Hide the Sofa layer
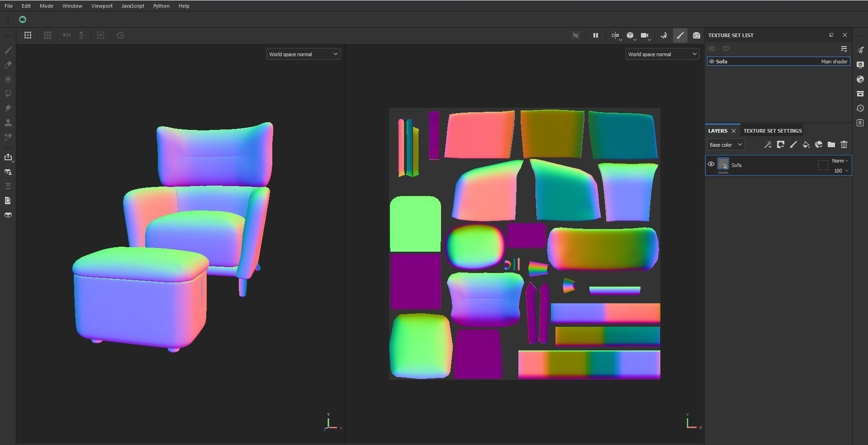The image size is (868, 445). click(711, 164)
